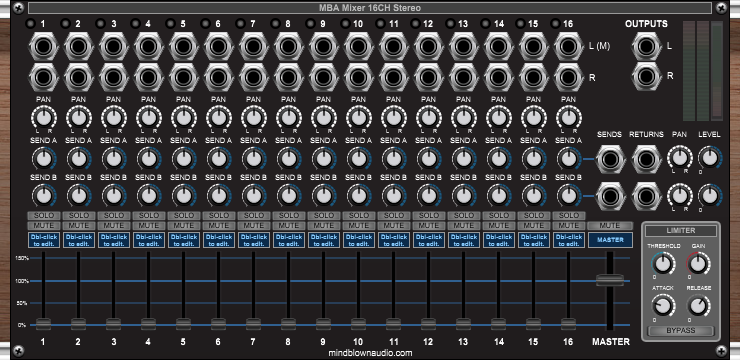The width and height of the screenshot is (740, 360).
Task: Click the mindblownaudio.com link
Action: tap(370, 353)
